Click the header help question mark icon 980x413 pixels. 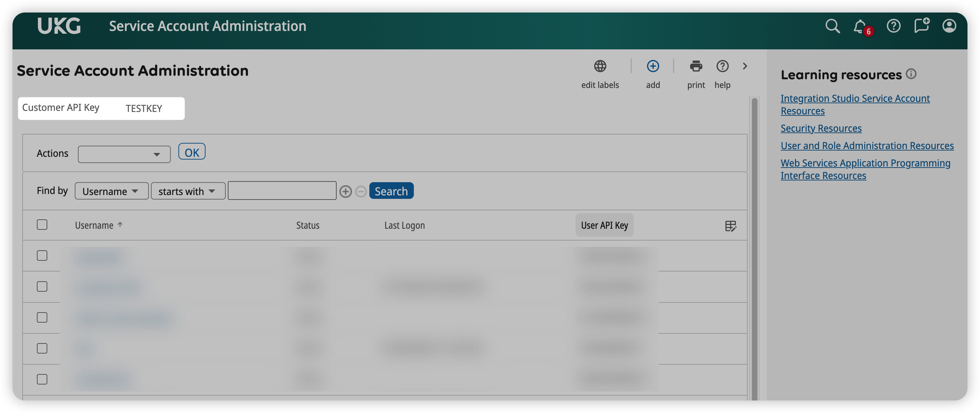pyautogui.click(x=893, y=26)
